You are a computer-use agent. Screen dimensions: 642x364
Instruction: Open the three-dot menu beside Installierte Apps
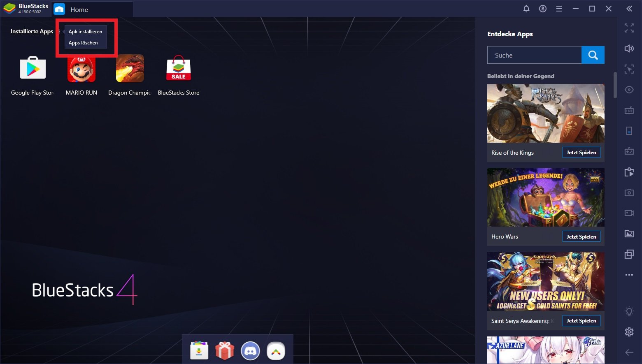[59, 32]
